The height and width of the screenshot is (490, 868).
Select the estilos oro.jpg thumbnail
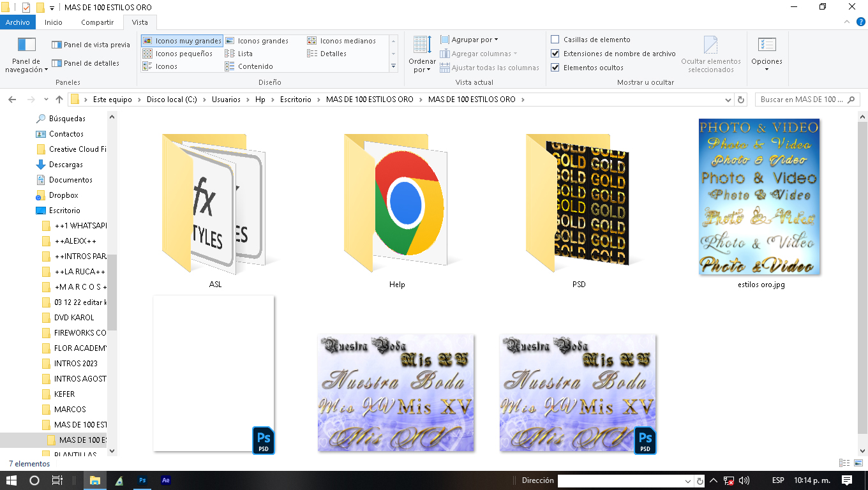(x=759, y=197)
